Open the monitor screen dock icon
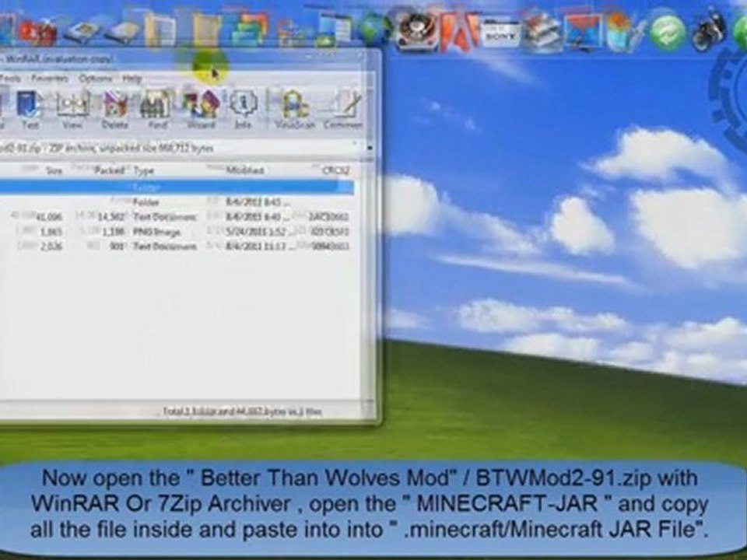 (583, 31)
